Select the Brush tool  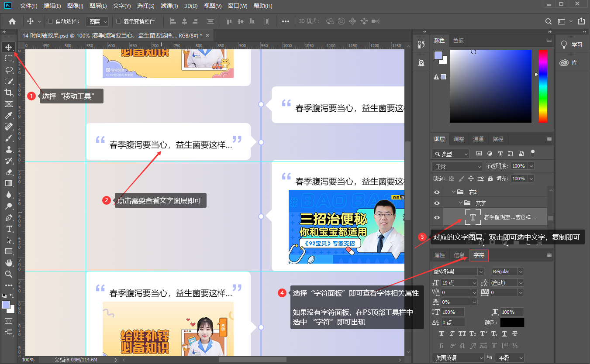coord(9,138)
